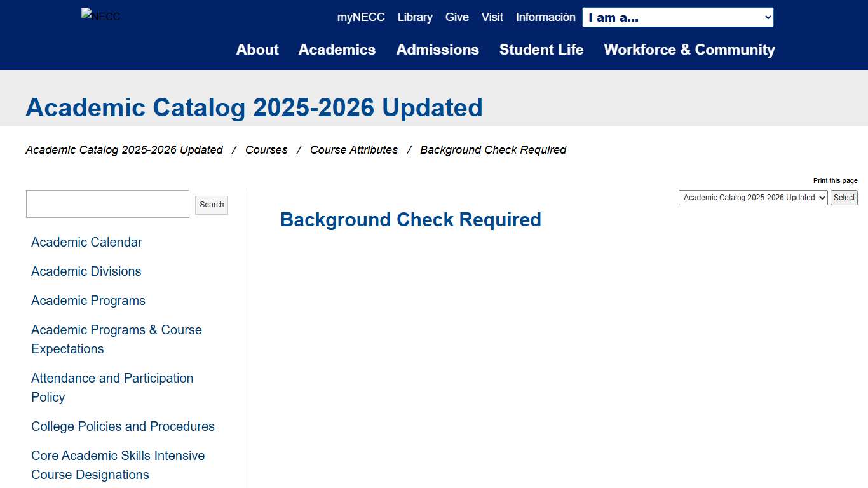Image resolution: width=868 pixels, height=488 pixels.
Task: Open the Workforce & Community menu
Action: tap(689, 50)
